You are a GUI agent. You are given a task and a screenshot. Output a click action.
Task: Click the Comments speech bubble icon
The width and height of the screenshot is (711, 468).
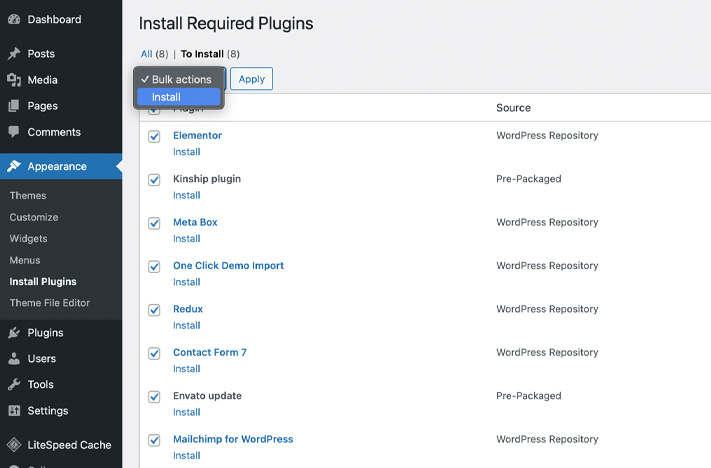tap(14, 132)
